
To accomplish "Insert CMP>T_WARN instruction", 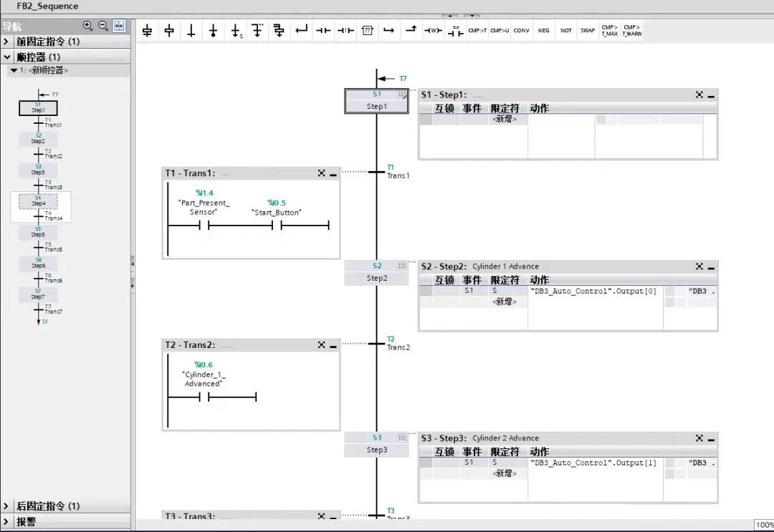I will (x=632, y=31).
